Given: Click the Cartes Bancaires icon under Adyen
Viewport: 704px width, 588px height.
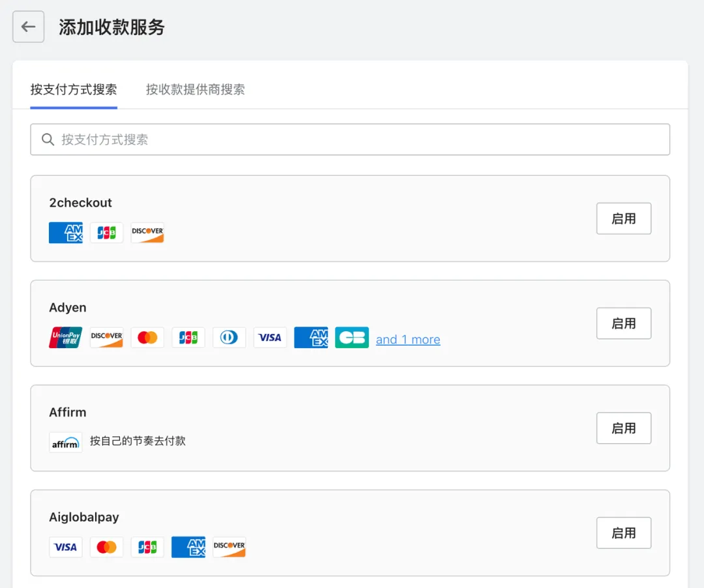Looking at the screenshot, I should pos(352,337).
